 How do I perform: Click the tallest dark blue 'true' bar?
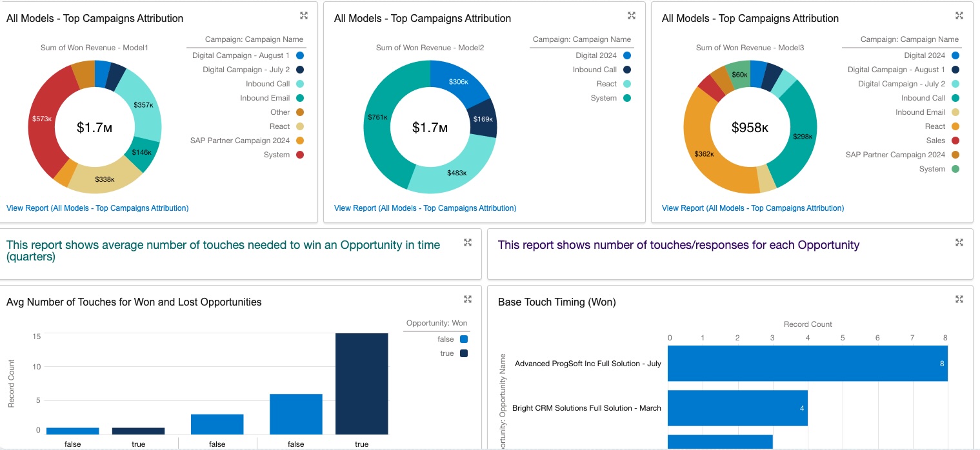[x=361, y=384]
